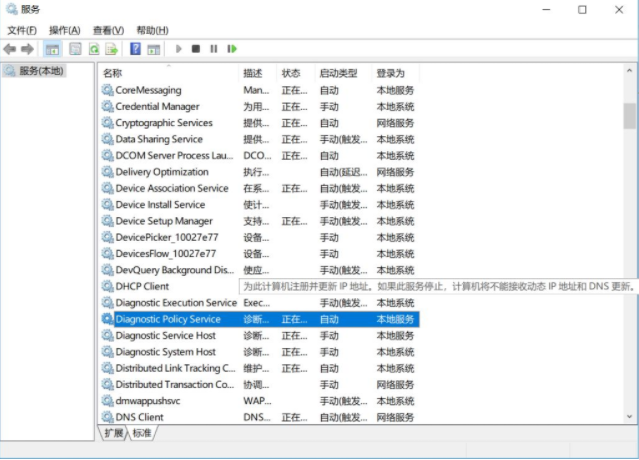Toggle the show/hide console tree icon
This screenshot has height=460, width=639.
52,49
